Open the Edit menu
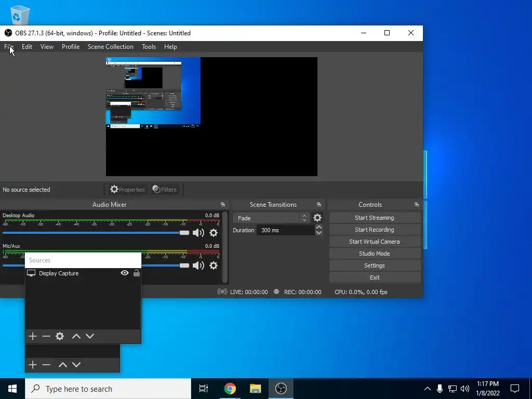532x399 pixels. click(27, 47)
